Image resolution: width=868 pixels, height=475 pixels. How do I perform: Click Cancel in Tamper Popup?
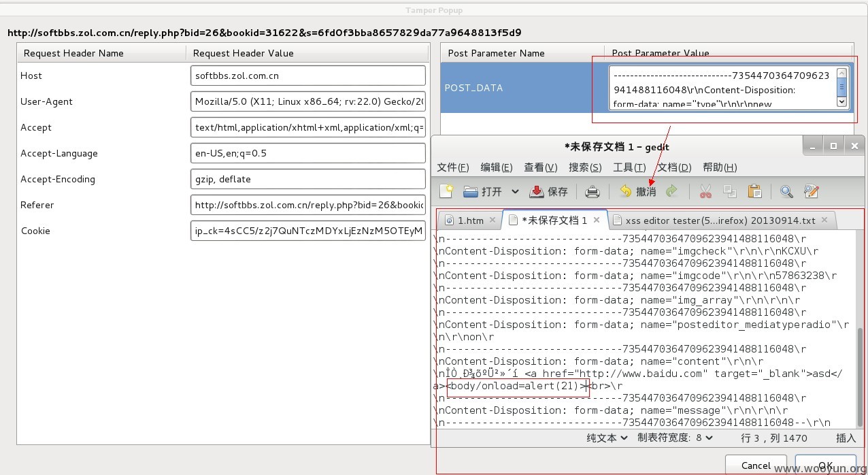tap(756, 465)
